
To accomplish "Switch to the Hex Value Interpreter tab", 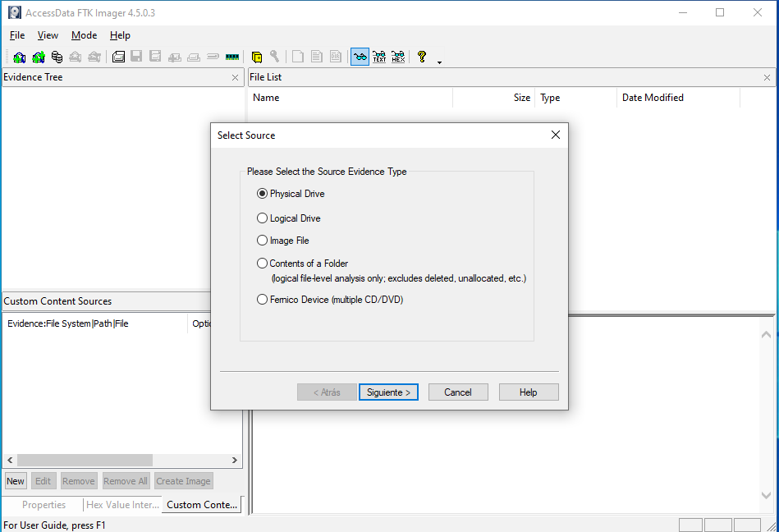I will pos(122,505).
